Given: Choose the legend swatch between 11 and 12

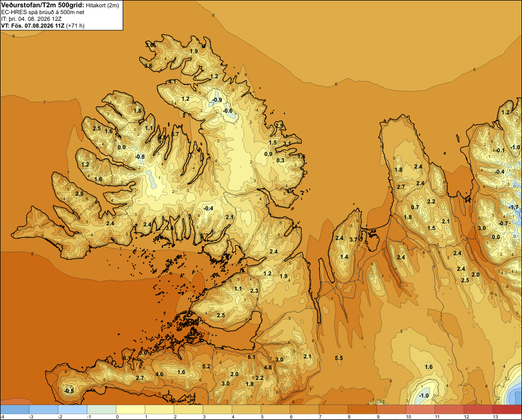Looking at the screenshot, I should click(449, 410).
